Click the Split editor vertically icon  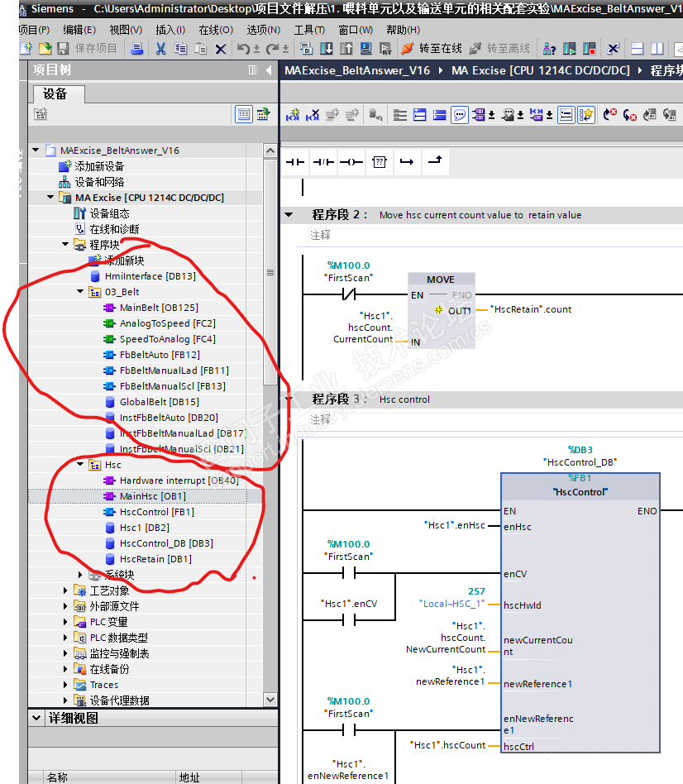pyautogui.click(x=657, y=49)
